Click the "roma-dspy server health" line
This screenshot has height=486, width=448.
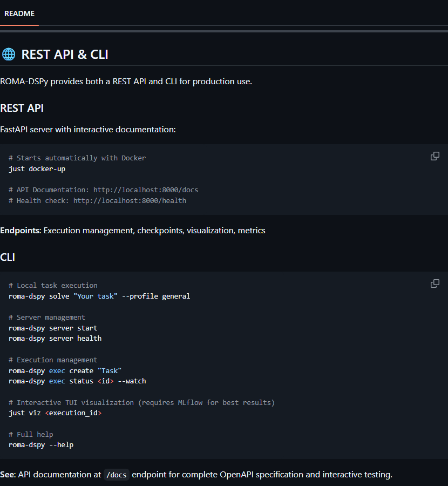coord(55,339)
